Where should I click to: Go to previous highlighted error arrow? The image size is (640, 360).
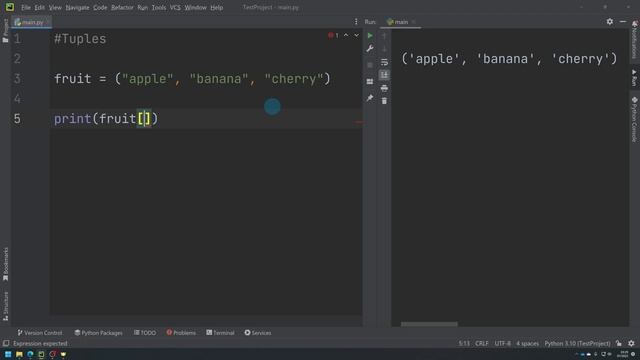[346, 36]
